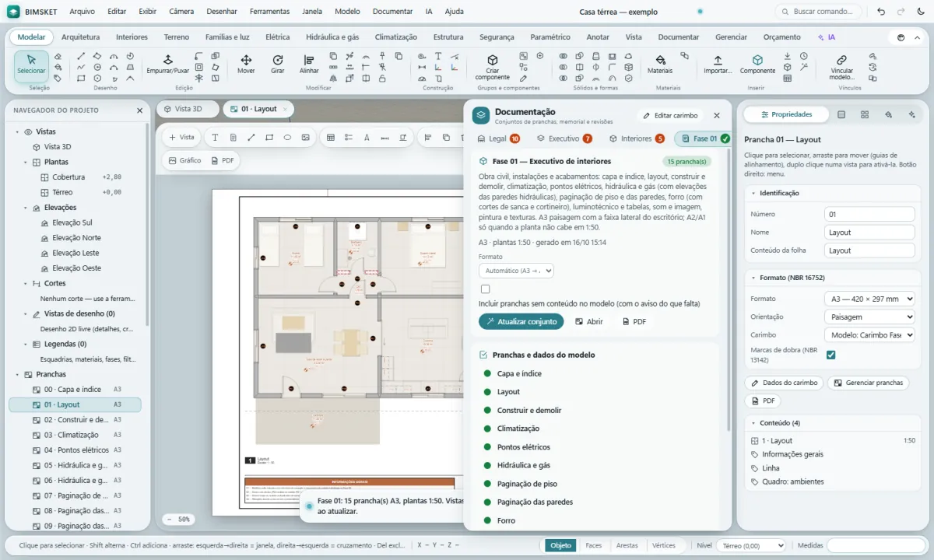Pick the Girar rotate tool
934x560 pixels.
click(278, 65)
